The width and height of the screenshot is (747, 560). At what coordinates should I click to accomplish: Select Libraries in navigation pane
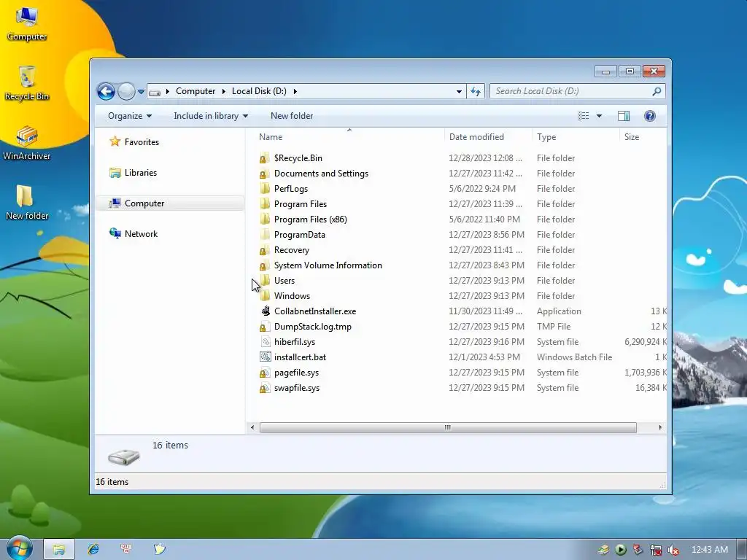click(140, 172)
